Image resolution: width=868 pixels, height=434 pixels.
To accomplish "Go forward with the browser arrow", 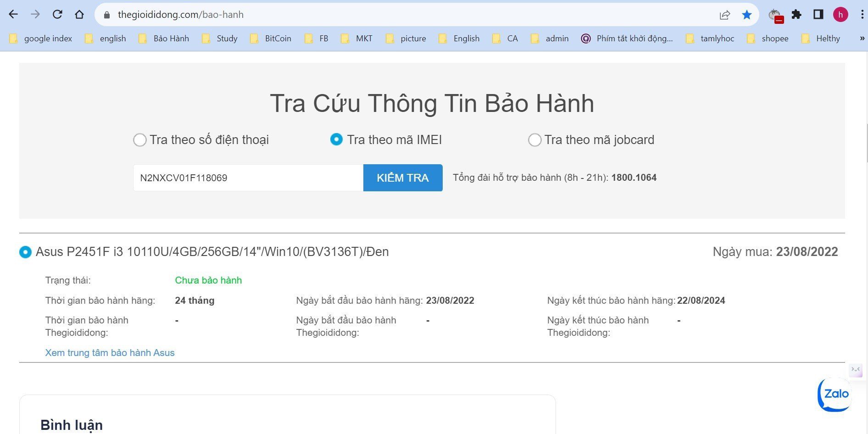I will click(x=35, y=14).
